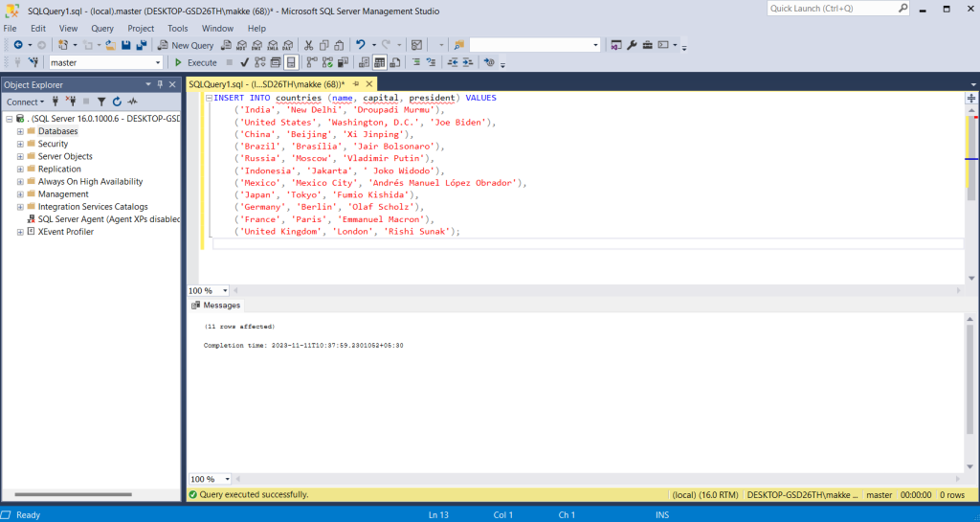Collapse the INSERT statement outline

[x=209, y=98]
